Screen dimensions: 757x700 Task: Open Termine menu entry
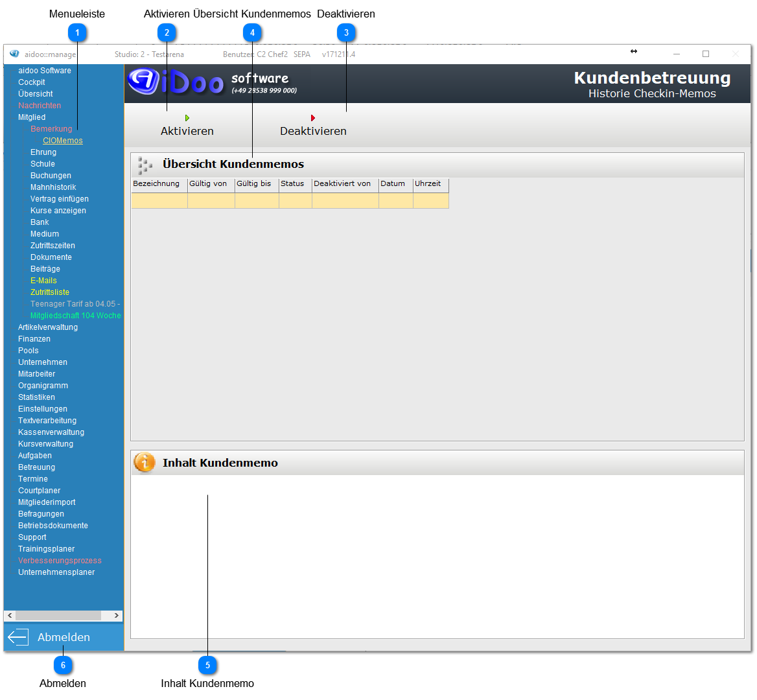click(x=33, y=479)
